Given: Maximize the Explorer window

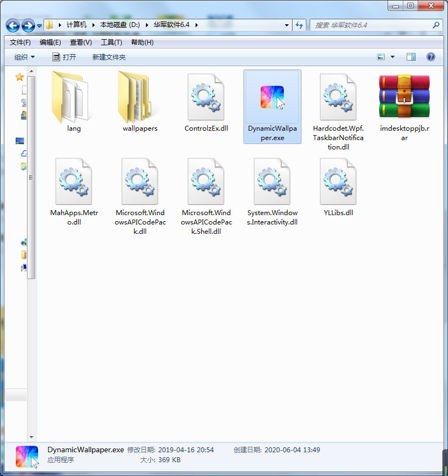Looking at the screenshot, I should click(x=411, y=6).
